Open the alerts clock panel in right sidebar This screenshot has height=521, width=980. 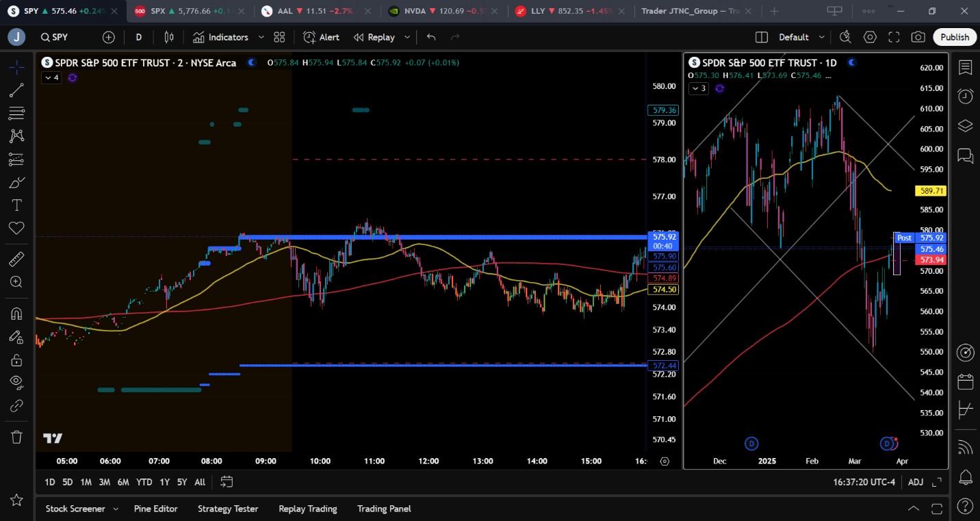tap(966, 96)
